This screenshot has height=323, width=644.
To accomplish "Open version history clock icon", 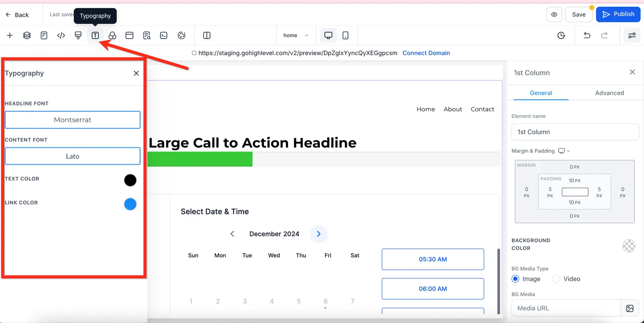I will 561,35.
